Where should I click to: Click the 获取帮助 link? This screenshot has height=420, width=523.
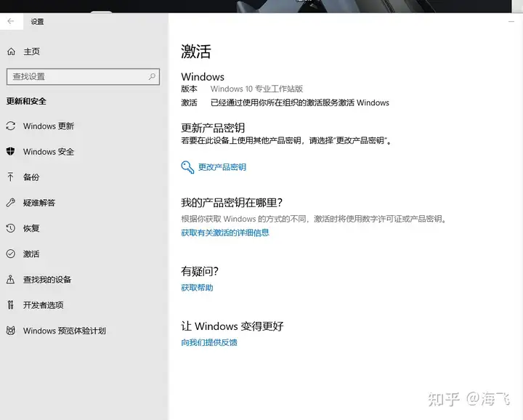pos(197,288)
